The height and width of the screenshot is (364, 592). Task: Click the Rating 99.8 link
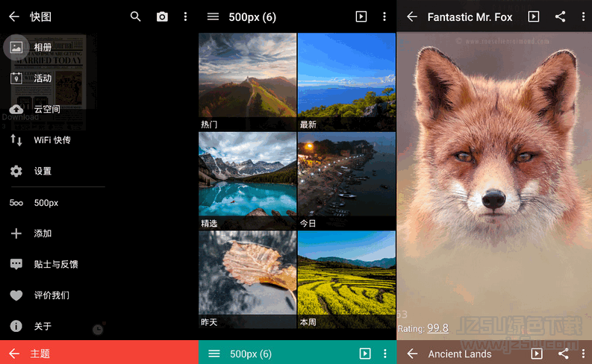pos(437,328)
